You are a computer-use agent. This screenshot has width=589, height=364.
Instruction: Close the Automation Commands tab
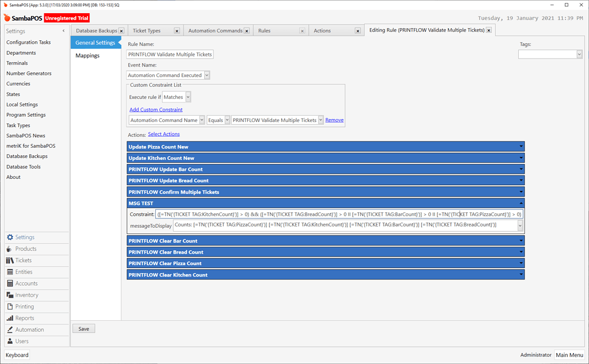[x=246, y=30]
